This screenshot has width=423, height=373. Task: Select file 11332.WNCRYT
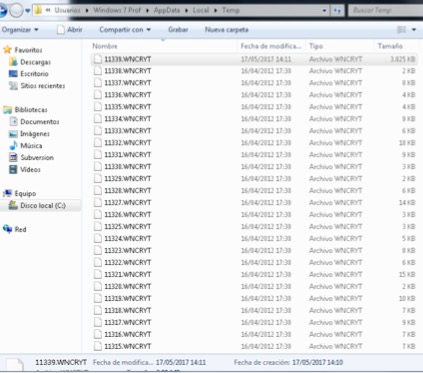128,143
